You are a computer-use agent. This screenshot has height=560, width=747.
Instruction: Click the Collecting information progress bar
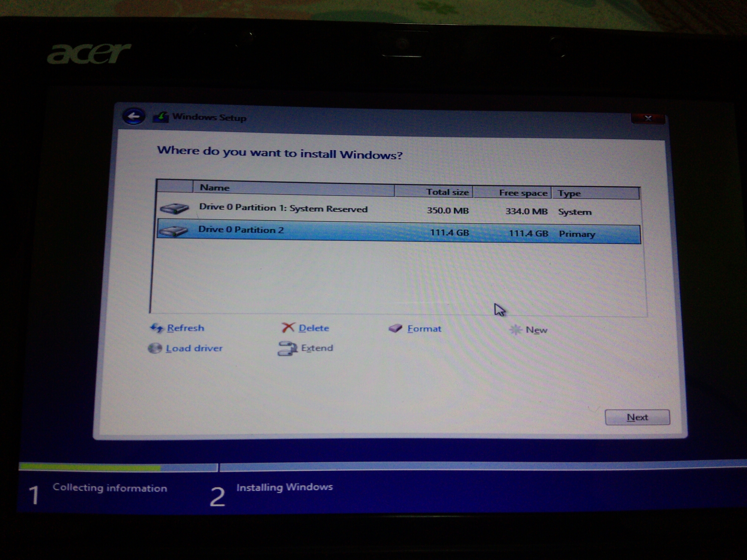pos(118,467)
